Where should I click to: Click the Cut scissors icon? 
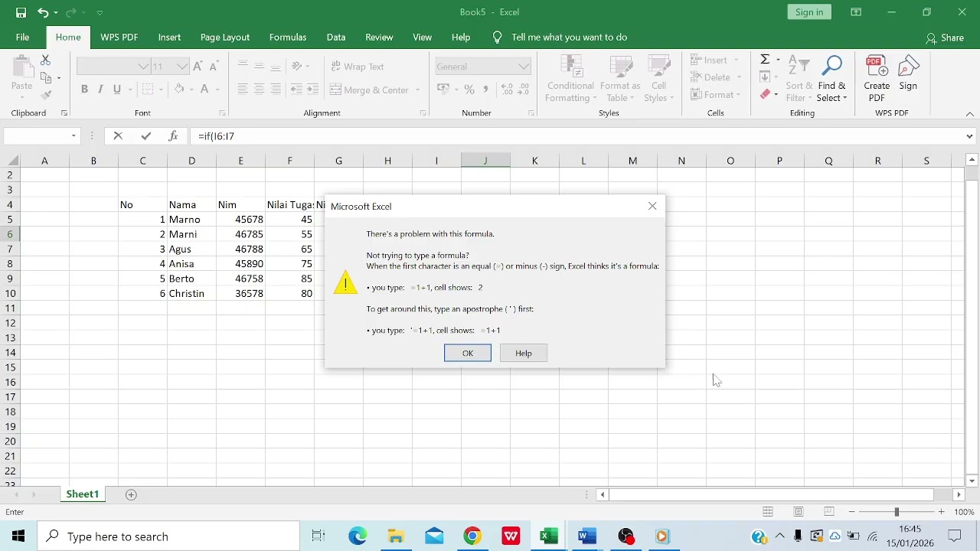45,60
